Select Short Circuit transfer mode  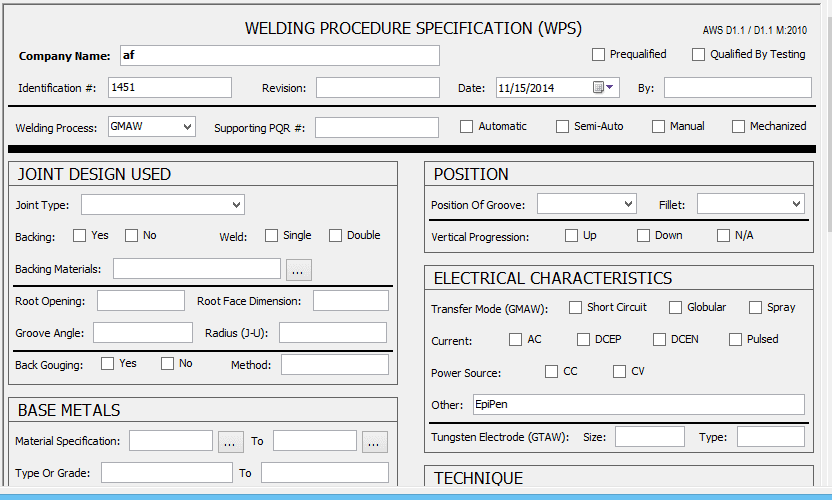coord(575,308)
